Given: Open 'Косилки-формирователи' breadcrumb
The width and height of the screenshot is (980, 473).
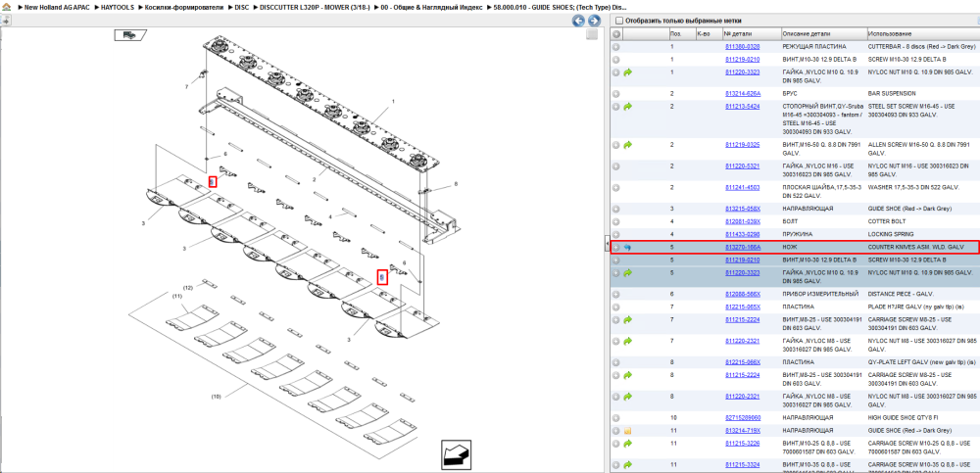Looking at the screenshot, I should pyautogui.click(x=184, y=6).
